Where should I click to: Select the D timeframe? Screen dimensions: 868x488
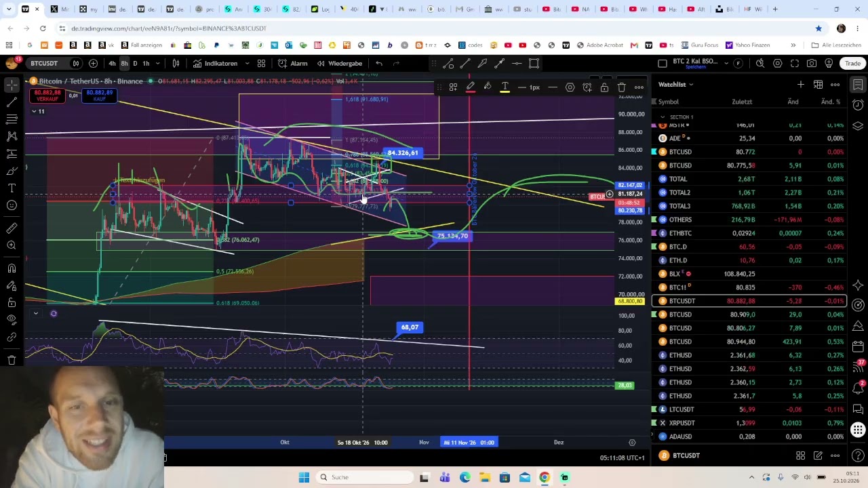coord(135,63)
